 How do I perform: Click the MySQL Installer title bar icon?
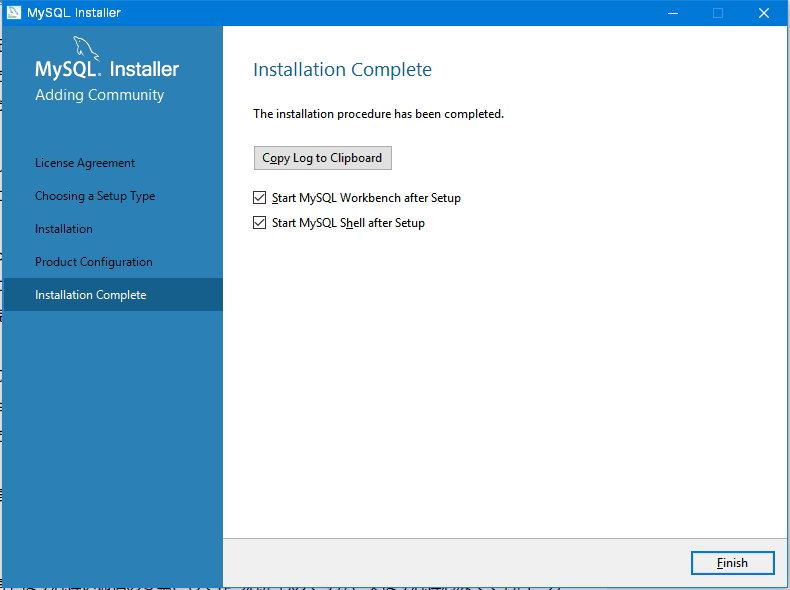pyautogui.click(x=14, y=13)
